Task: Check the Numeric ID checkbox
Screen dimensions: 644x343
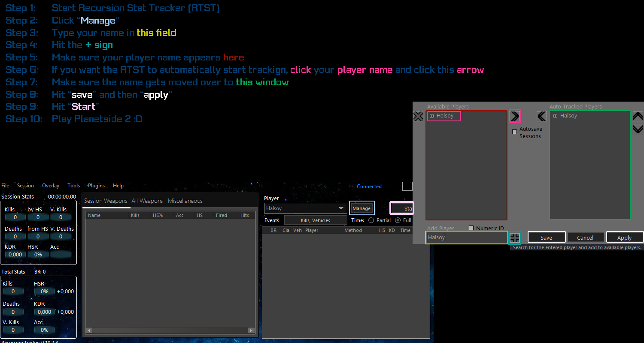Action: tap(471, 228)
